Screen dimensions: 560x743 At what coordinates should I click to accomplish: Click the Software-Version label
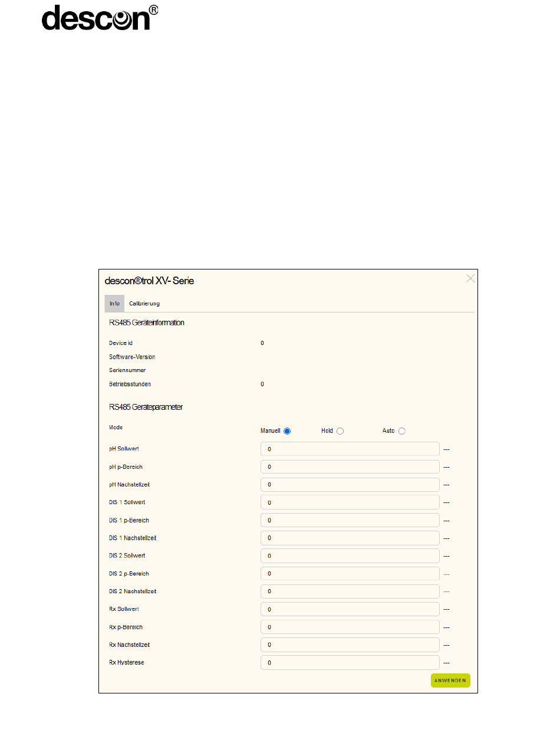pyautogui.click(x=132, y=357)
